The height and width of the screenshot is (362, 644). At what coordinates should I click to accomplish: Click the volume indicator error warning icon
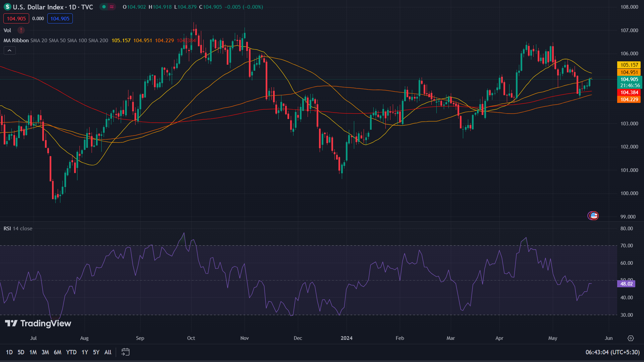(x=21, y=30)
